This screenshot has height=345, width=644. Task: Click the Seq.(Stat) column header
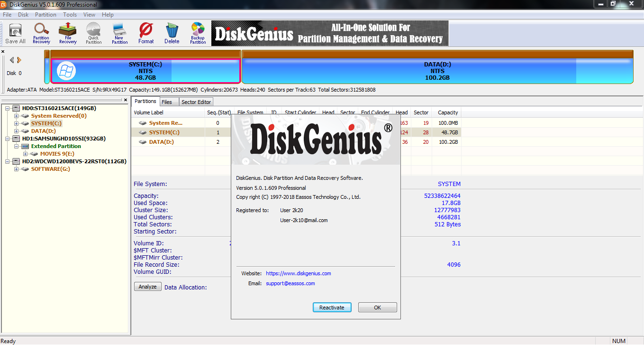(x=219, y=112)
